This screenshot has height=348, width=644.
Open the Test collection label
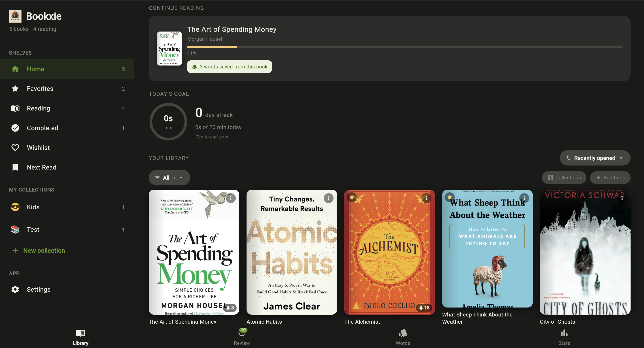pos(33,229)
